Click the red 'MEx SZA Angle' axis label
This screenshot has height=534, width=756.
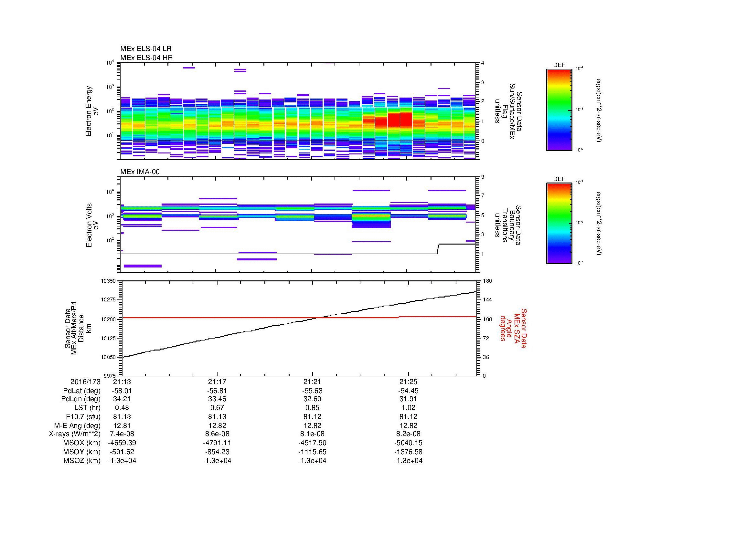tap(513, 328)
